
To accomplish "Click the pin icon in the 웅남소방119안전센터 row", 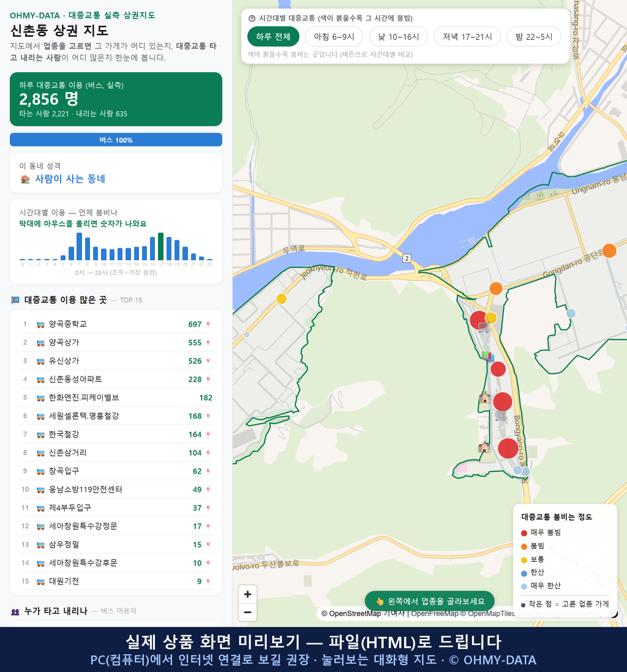I will (208, 490).
